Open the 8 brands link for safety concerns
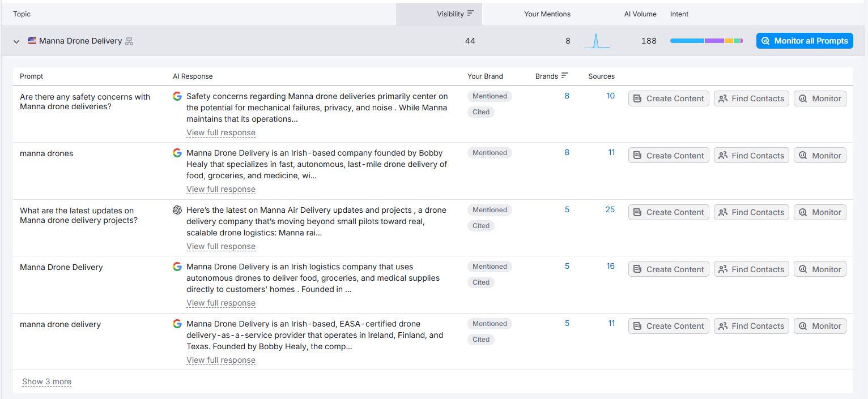The image size is (868, 399). click(x=567, y=96)
